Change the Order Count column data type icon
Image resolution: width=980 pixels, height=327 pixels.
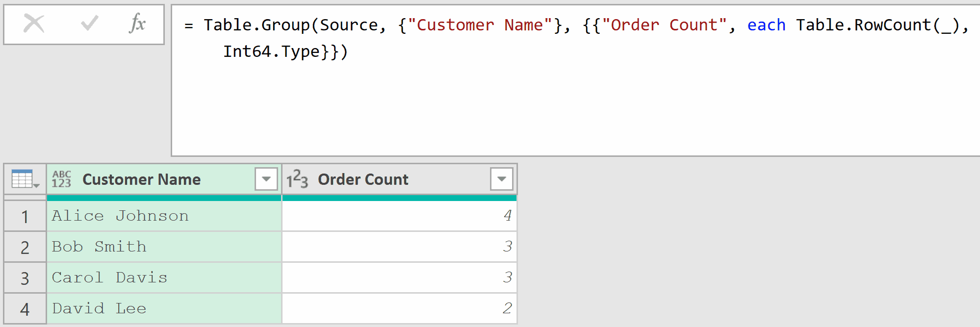297,179
